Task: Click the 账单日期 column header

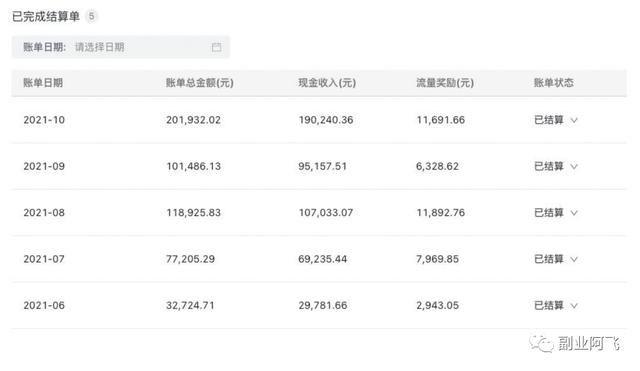Action: 43,83
